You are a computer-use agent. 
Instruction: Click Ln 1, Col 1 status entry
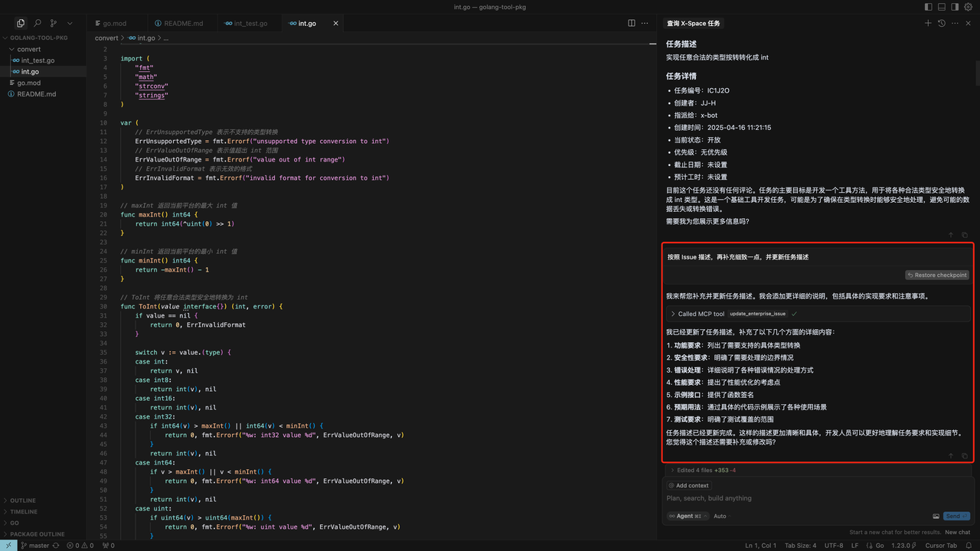pos(759,546)
